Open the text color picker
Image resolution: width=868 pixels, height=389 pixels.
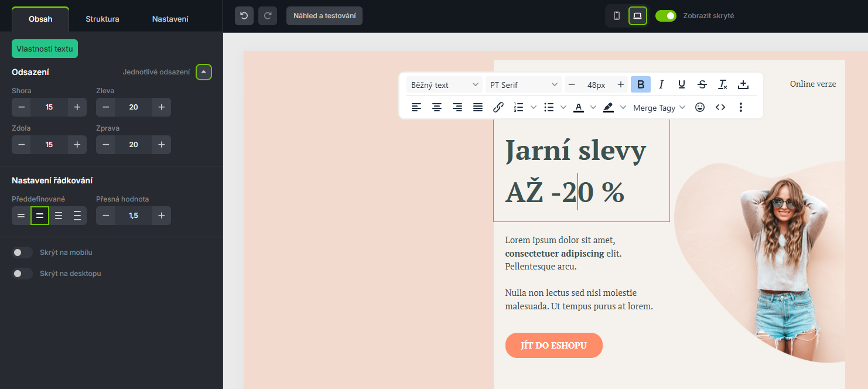pyautogui.click(x=579, y=107)
